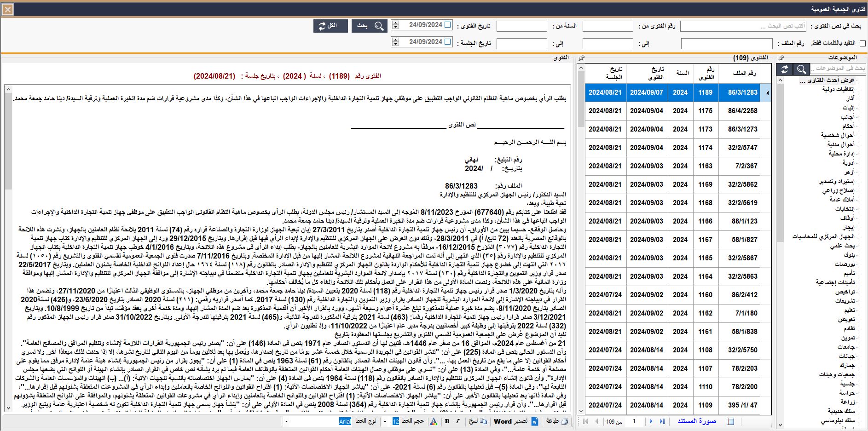The image size is (868, 431).
Task: Go to the next fatwa record arrow
Action: pyautogui.click(x=651, y=421)
